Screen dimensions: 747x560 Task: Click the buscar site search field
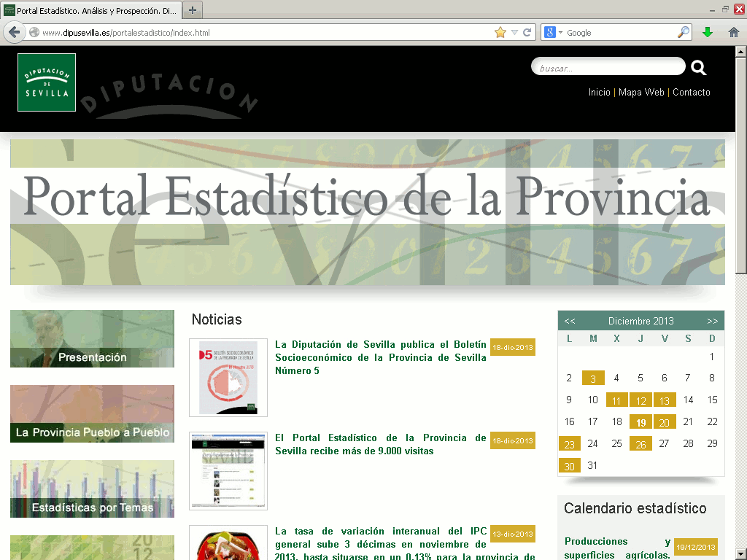(x=608, y=68)
